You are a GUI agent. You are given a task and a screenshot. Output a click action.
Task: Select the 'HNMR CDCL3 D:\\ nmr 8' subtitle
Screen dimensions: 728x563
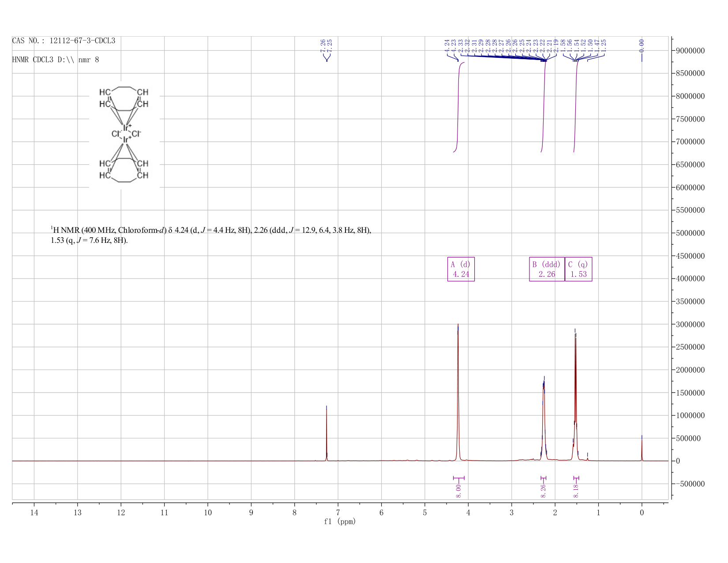[x=56, y=60]
